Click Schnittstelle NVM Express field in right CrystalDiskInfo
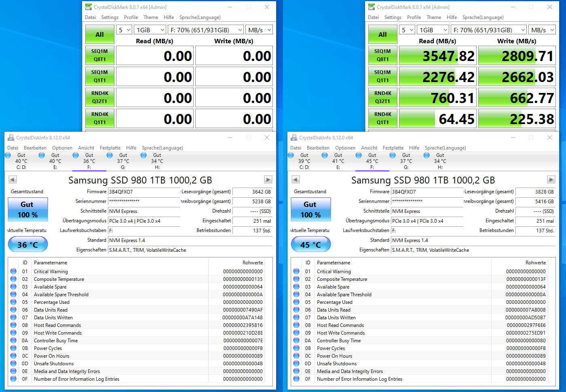The width and height of the screenshot is (566, 392). [x=427, y=211]
